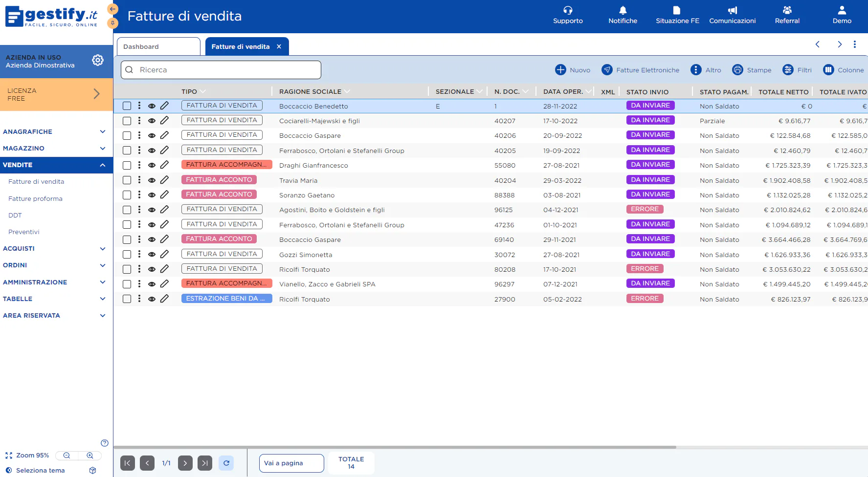
Task: Open the Stampe print options
Action: click(752, 70)
